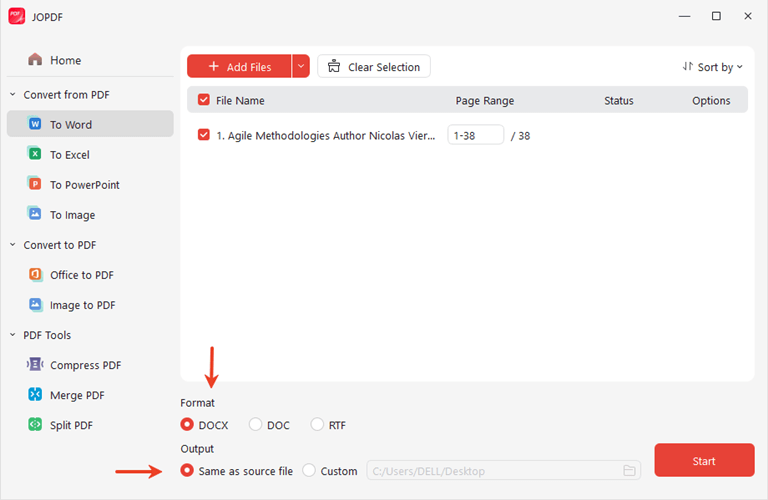Image resolution: width=768 pixels, height=500 pixels.
Task: Minimize the JOPDF window
Action: tap(684, 16)
